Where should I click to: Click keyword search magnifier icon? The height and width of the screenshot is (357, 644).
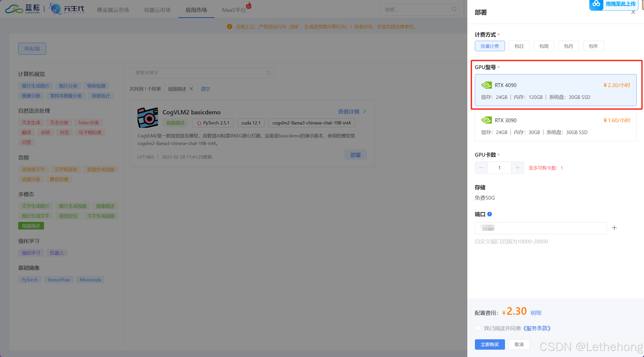[268, 73]
